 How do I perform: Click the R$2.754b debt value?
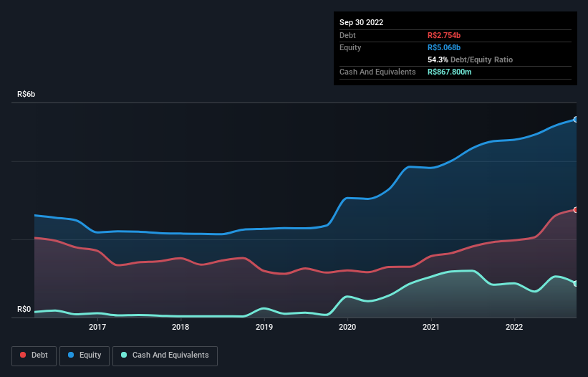444,35
